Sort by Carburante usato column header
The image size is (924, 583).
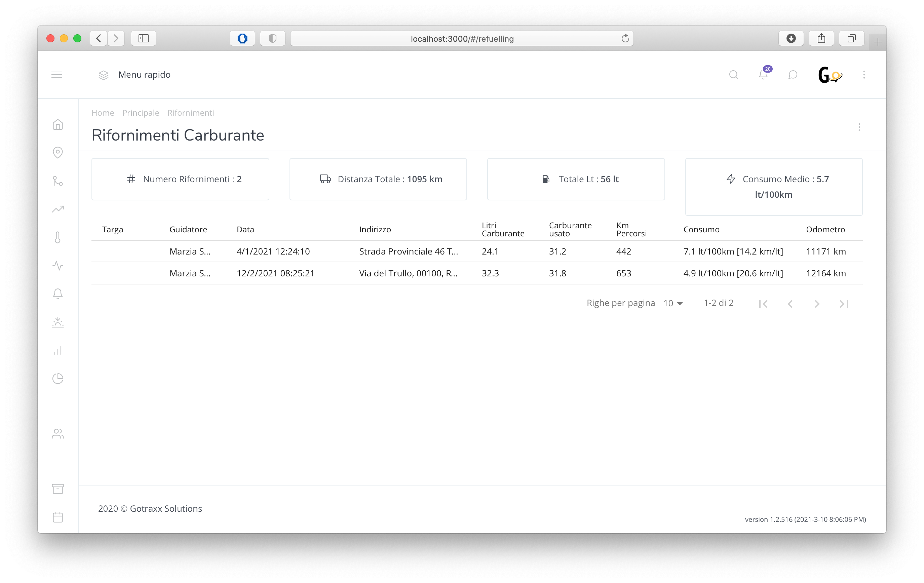tap(570, 230)
